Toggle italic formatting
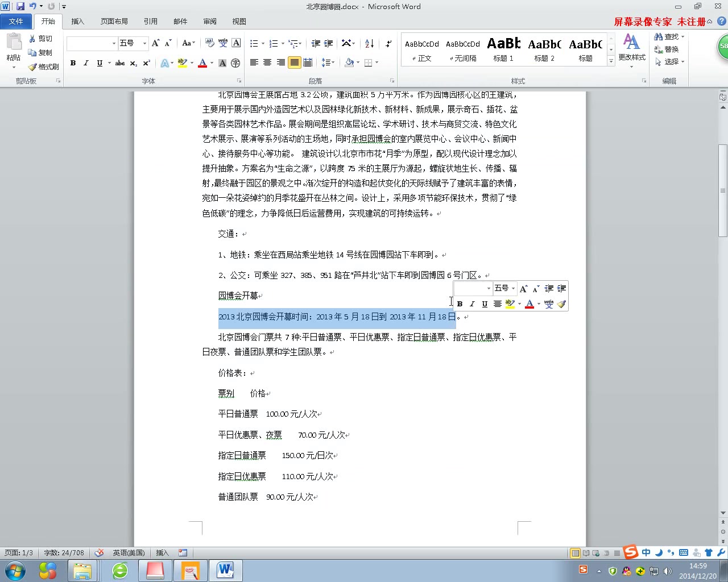 tap(86, 63)
